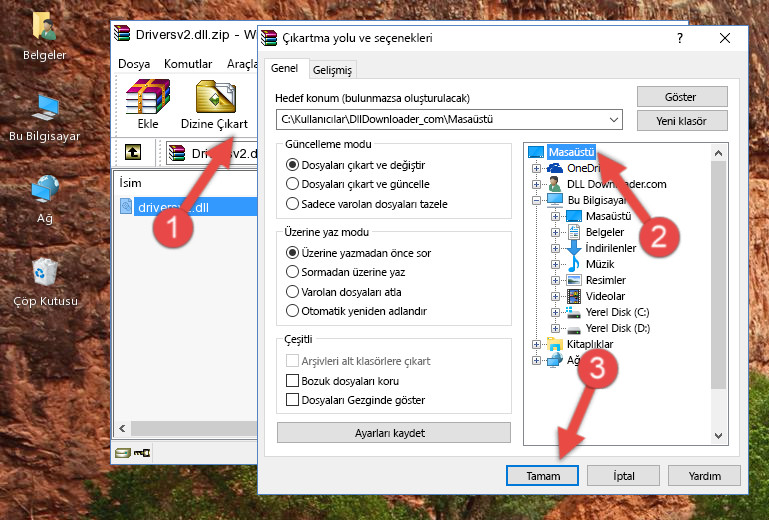Expand Masaüstü under Bu Bilgisayar
769x520 pixels.
click(555, 216)
